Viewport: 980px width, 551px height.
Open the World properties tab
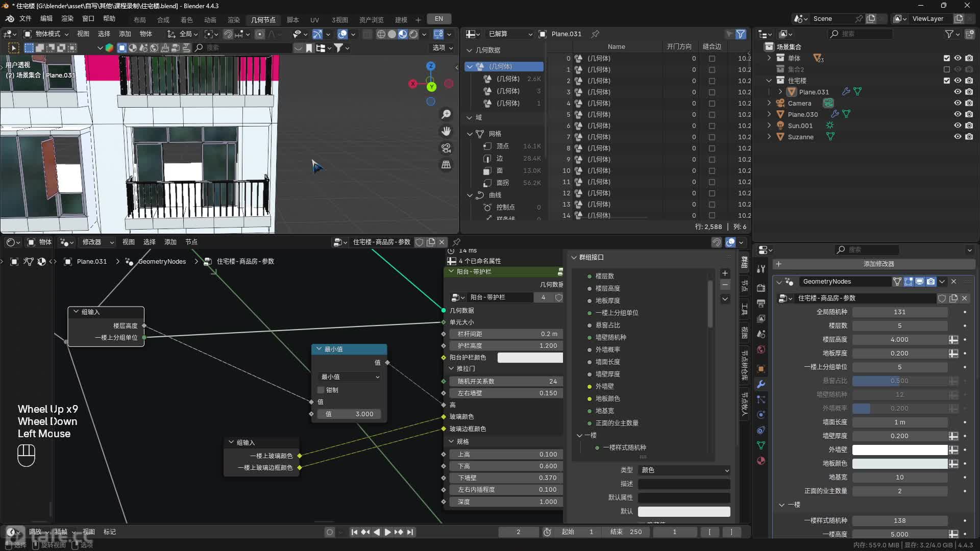(x=761, y=349)
